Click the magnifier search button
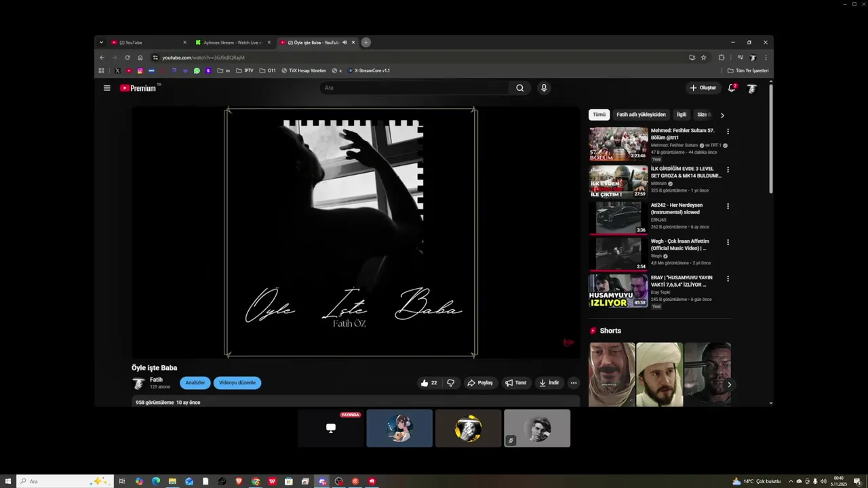868x488 pixels. click(519, 87)
